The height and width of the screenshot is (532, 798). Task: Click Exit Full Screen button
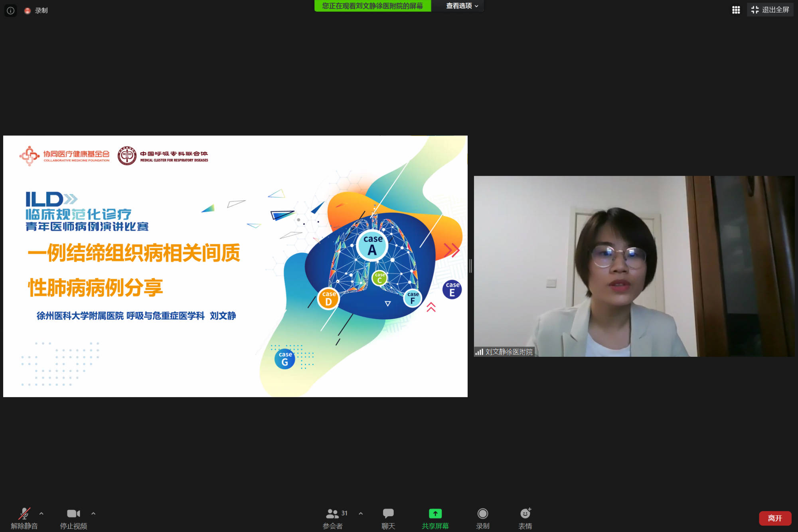[x=770, y=10]
